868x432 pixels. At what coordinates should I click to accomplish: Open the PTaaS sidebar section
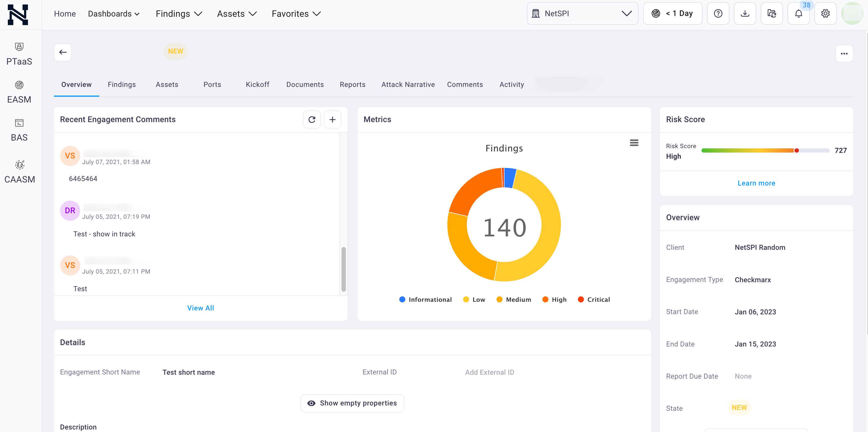[19, 54]
